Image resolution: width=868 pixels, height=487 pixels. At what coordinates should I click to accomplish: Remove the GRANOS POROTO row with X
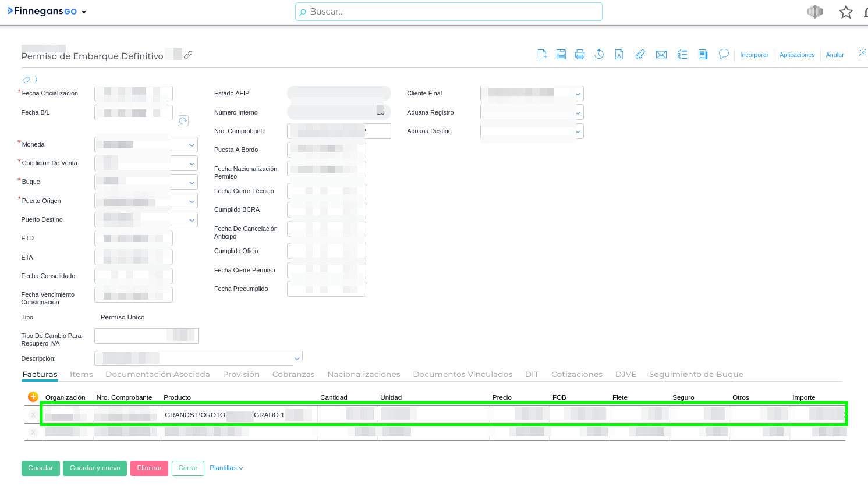(33, 415)
